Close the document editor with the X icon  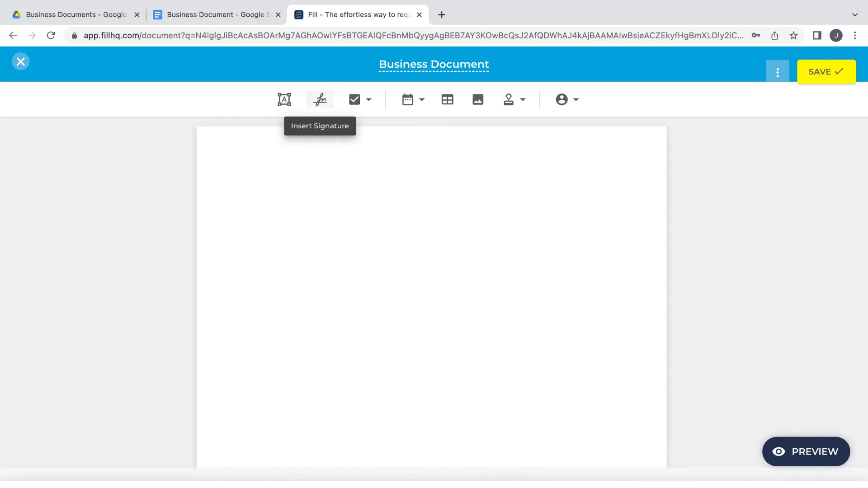tap(21, 61)
